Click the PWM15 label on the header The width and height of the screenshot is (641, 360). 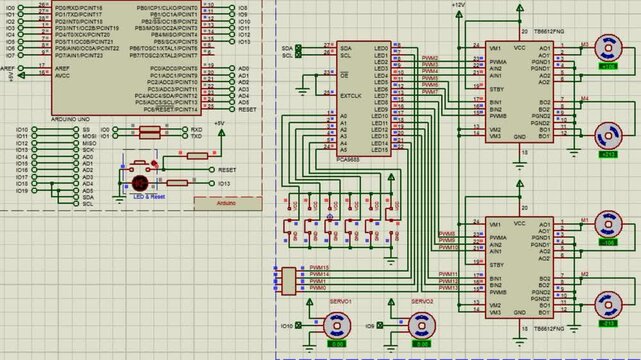(x=319, y=268)
